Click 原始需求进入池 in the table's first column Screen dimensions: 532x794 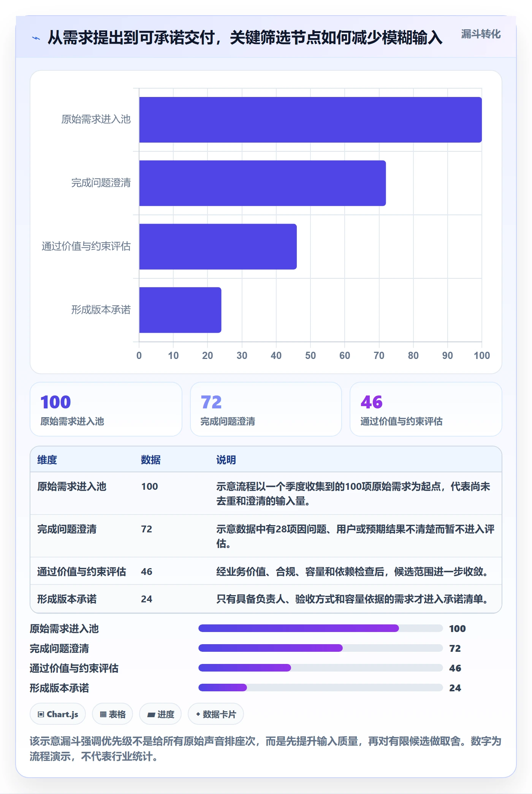click(72, 486)
